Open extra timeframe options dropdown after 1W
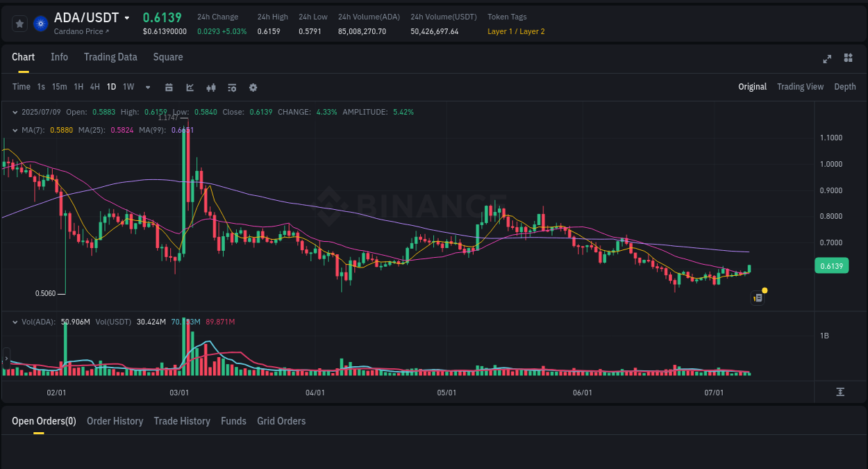 coord(147,87)
